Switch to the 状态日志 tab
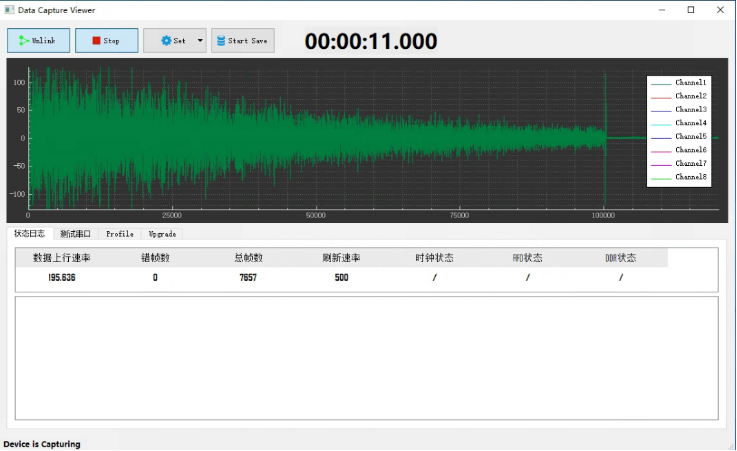737x451 pixels. pos(29,234)
